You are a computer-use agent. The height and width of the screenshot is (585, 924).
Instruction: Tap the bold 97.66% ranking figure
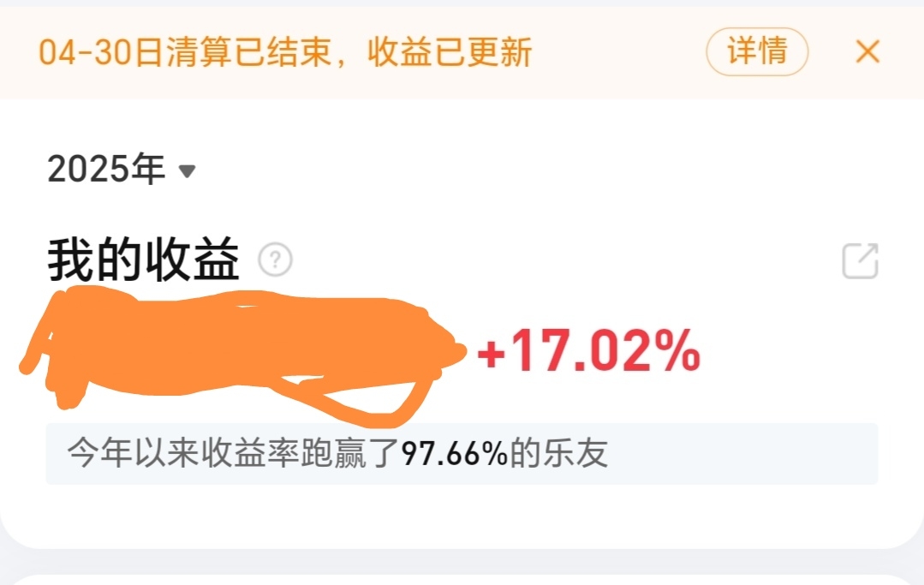pos(455,454)
